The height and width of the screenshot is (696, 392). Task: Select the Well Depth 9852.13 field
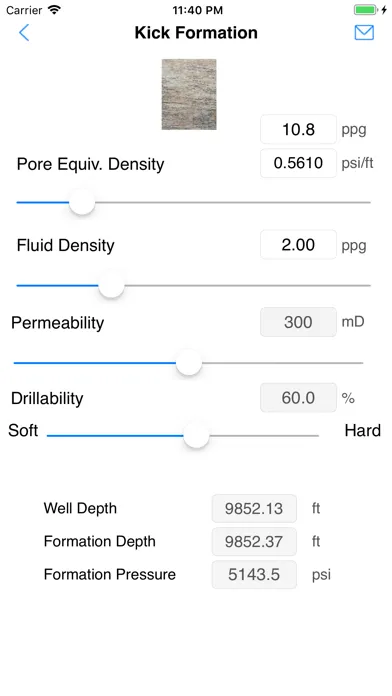pyautogui.click(x=254, y=508)
